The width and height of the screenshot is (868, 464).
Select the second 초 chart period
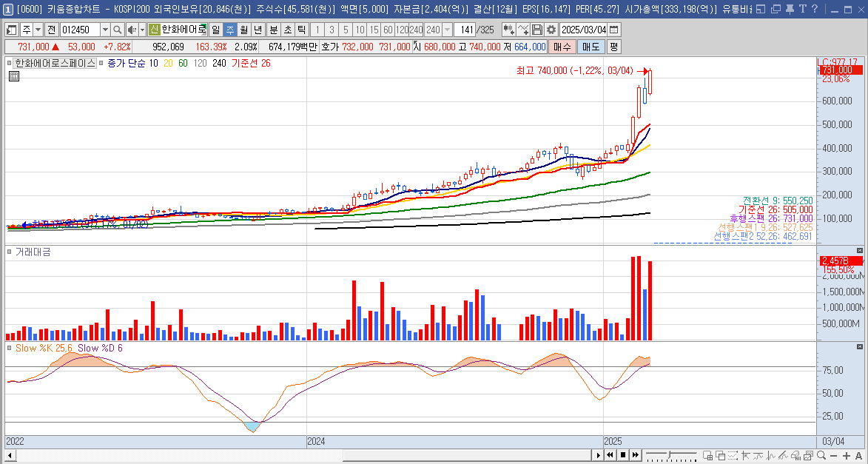coord(288,30)
